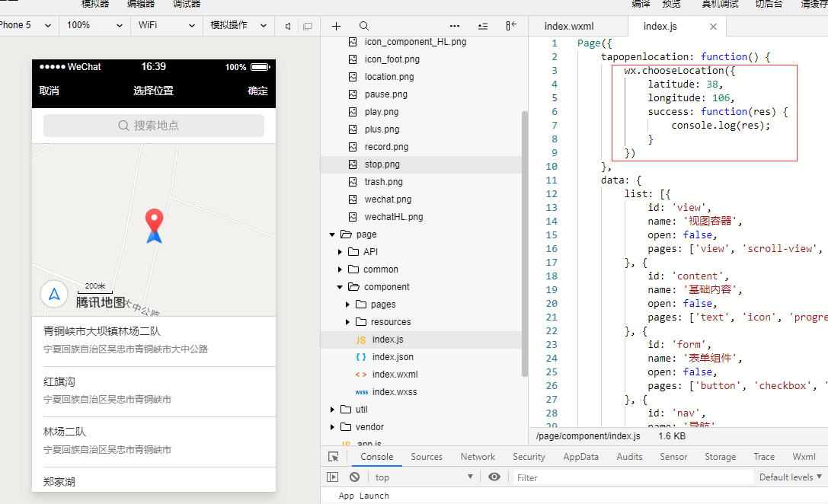Clear the console with the ban icon

coord(354,477)
